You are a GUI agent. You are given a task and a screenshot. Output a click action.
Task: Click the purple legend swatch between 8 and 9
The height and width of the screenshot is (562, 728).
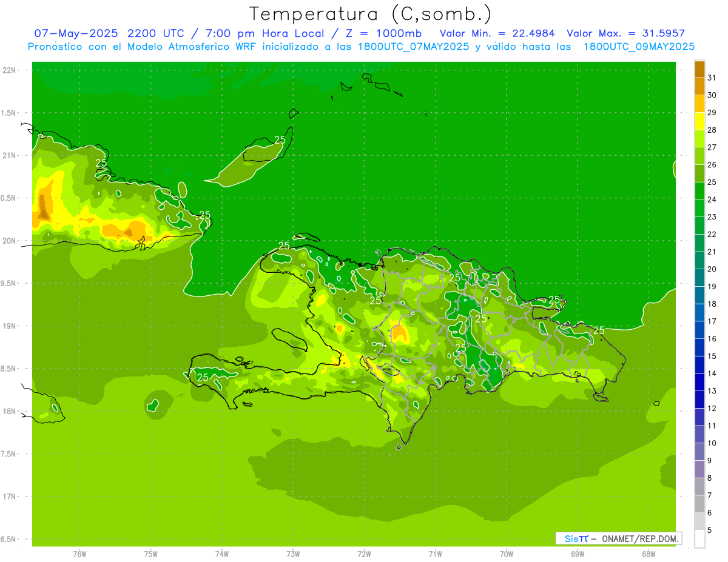tap(699, 469)
